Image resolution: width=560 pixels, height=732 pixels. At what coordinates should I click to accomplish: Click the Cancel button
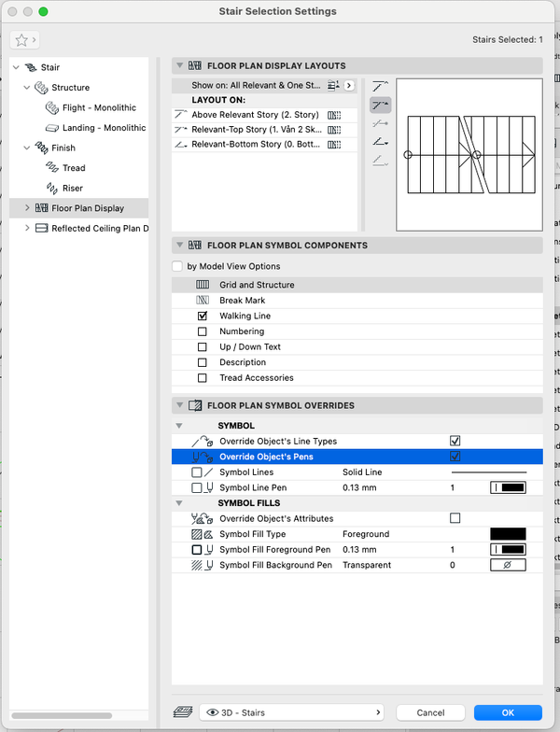(x=430, y=712)
